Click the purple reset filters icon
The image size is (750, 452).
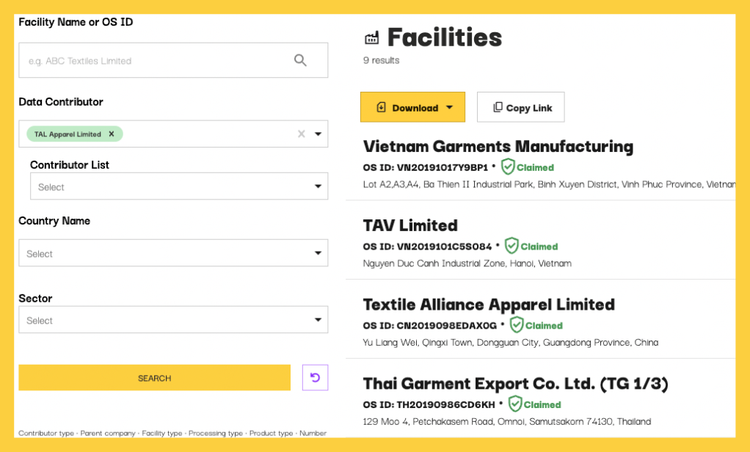click(x=315, y=378)
